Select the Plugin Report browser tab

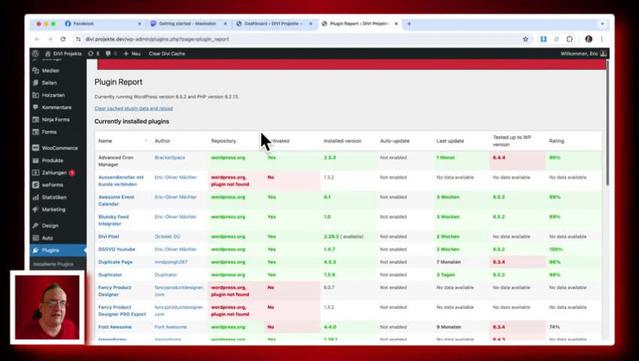point(359,24)
